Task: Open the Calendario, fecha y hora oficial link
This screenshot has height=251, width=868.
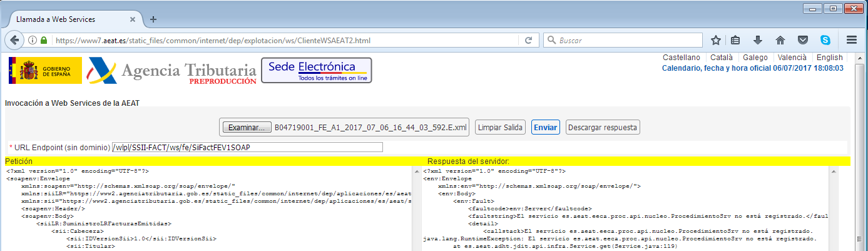Action: [x=753, y=68]
